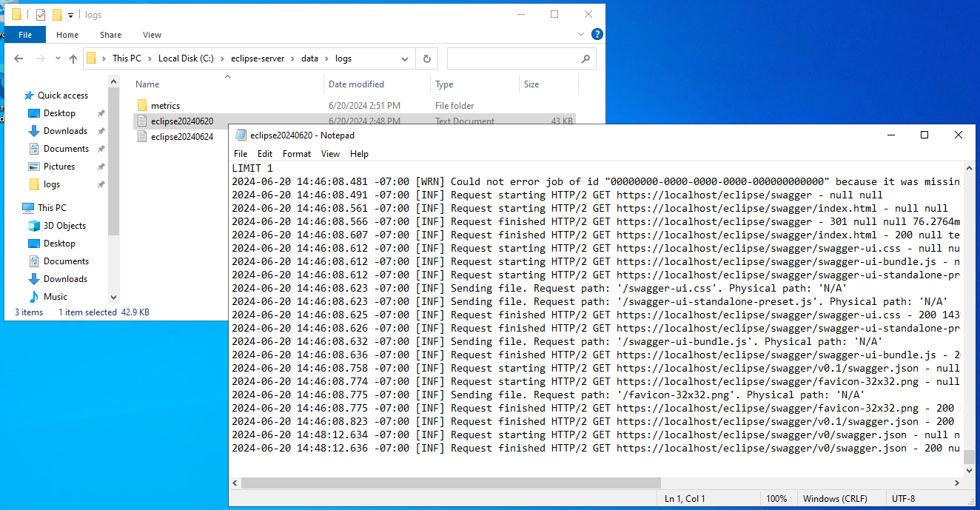This screenshot has width=980, height=510.
Task: Click the Properties icon in the Quick Access Toolbar
Action: (41, 15)
